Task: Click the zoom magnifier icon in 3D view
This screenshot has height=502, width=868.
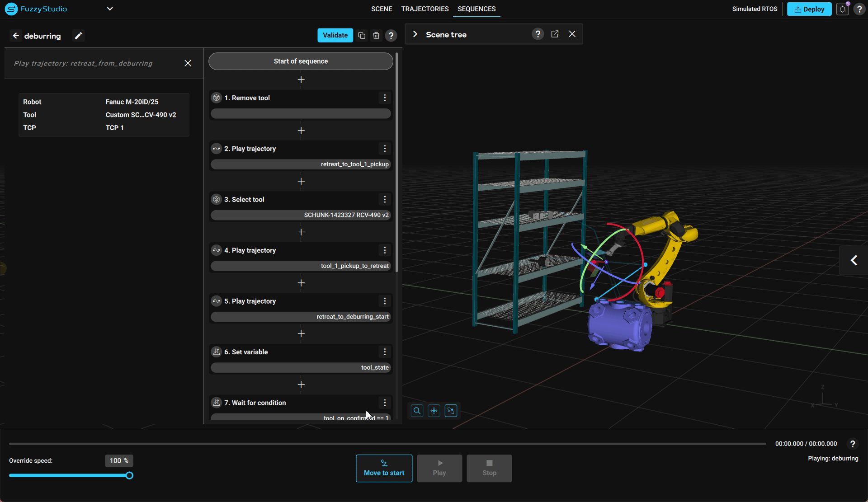Action: coord(417,411)
